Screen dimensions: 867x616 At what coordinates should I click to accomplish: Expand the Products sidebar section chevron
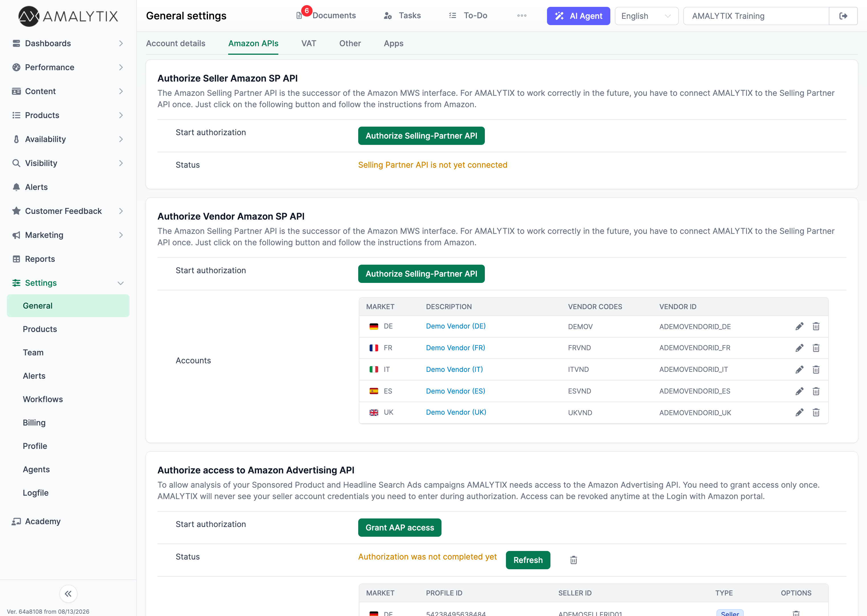coord(121,115)
